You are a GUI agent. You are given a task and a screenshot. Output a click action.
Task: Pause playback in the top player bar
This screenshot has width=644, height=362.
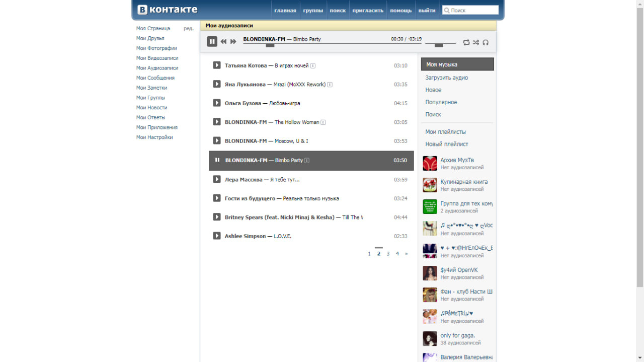(212, 41)
